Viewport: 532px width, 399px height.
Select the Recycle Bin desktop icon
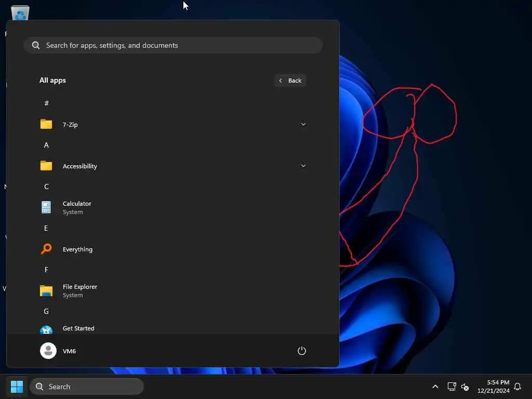tap(20, 13)
